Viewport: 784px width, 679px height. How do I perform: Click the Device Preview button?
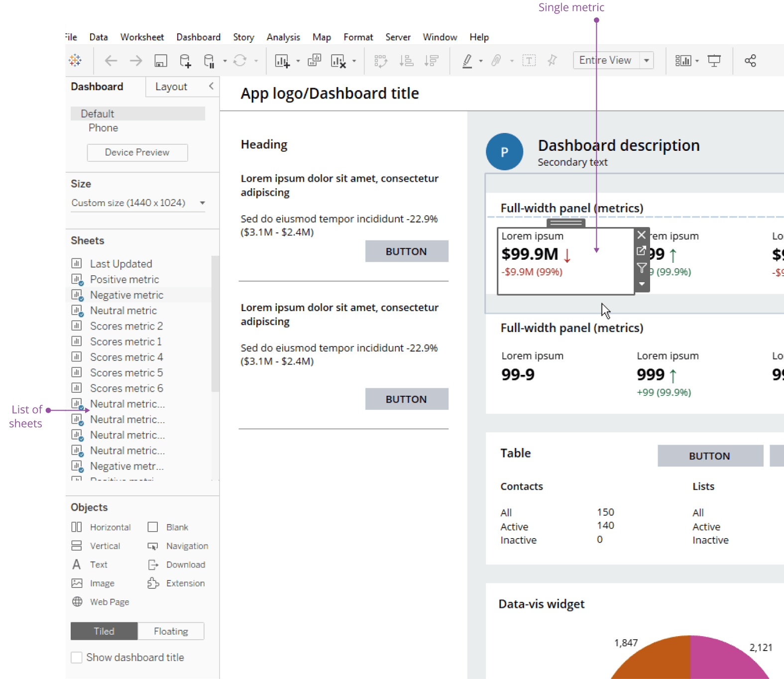click(137, 152)
